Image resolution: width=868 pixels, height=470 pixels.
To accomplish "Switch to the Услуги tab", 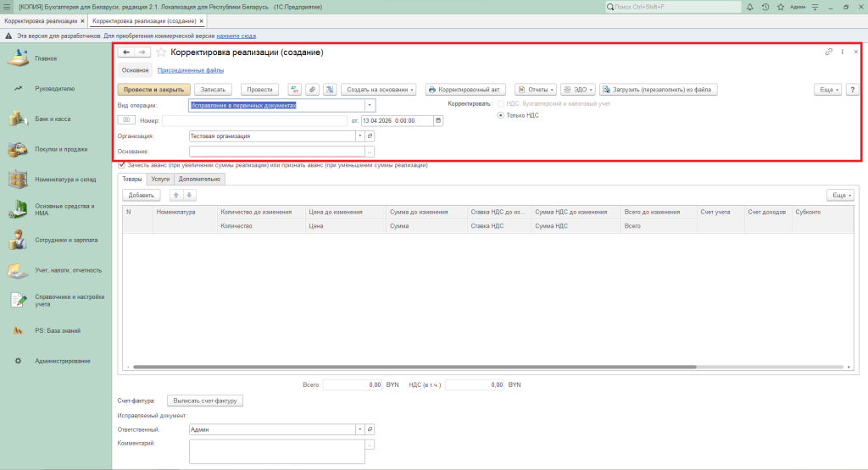I will point(160,180).
